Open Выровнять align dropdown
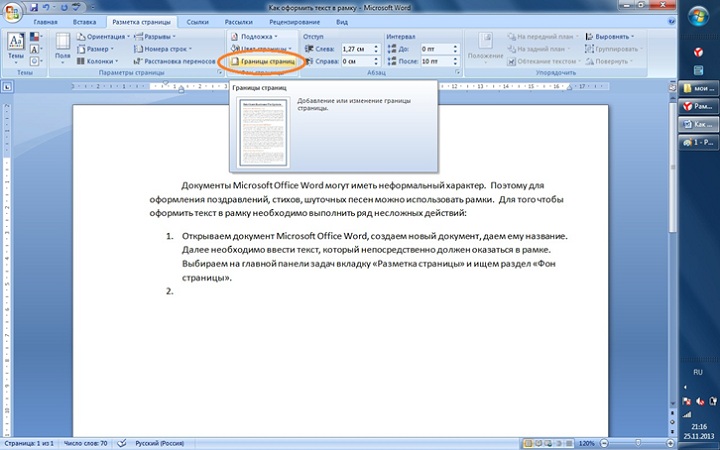The width and height of the screenshot is (720, 450). [x=609, y=37]
